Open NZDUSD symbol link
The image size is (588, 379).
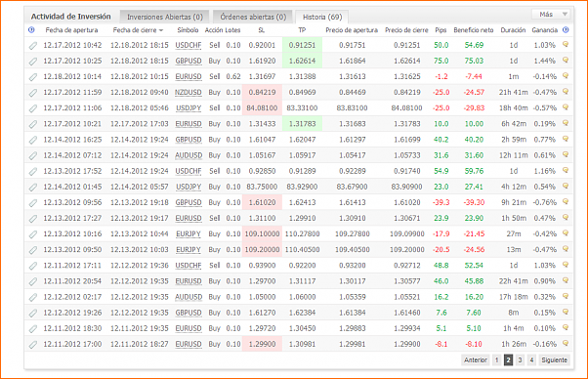click(x=189, y=92)
